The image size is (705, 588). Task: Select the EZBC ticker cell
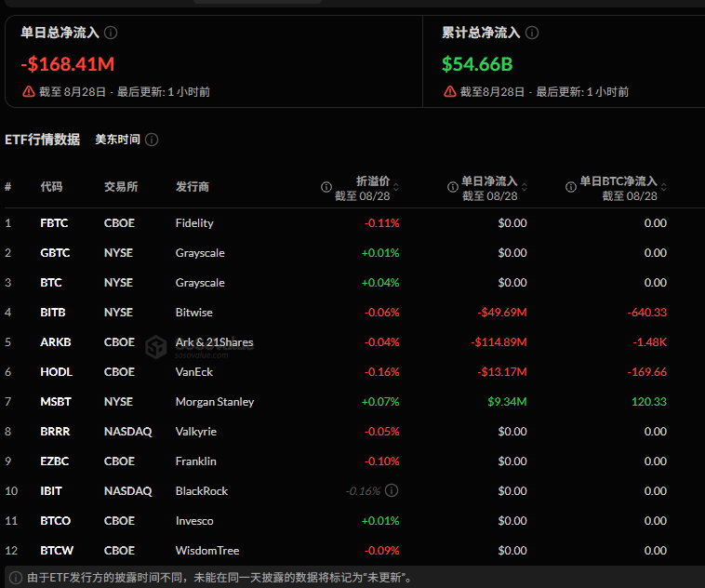click(54, 461)
